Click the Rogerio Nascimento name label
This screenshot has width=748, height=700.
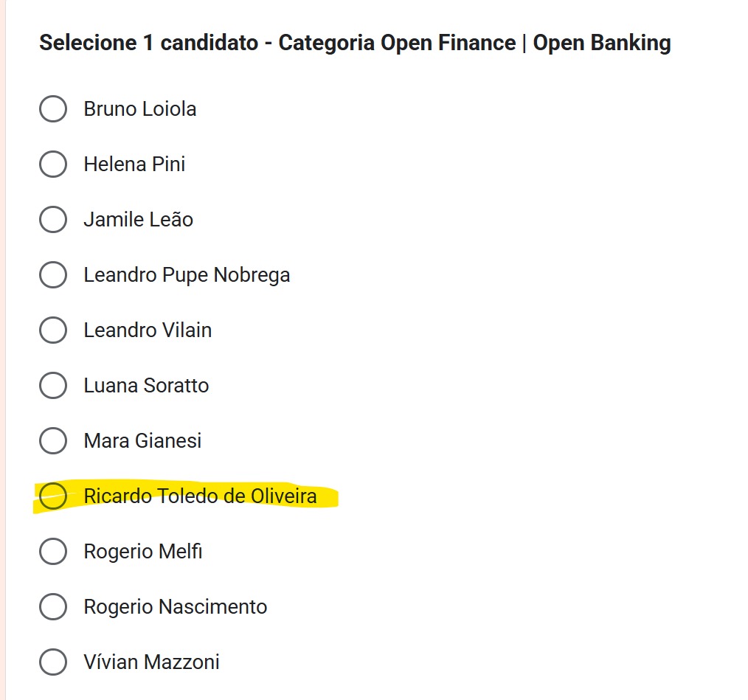(176, 606)
